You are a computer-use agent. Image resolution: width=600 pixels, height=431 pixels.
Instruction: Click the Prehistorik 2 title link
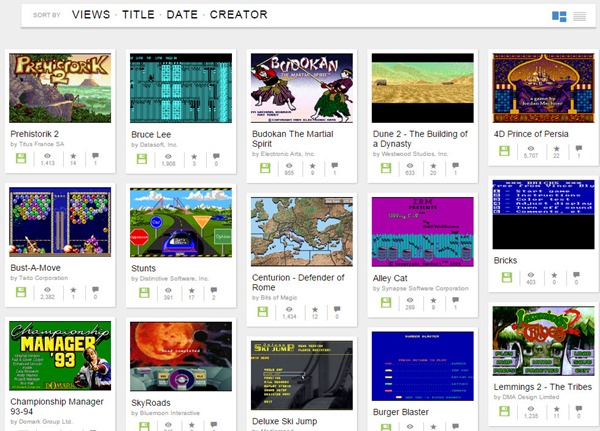(34, 134)
